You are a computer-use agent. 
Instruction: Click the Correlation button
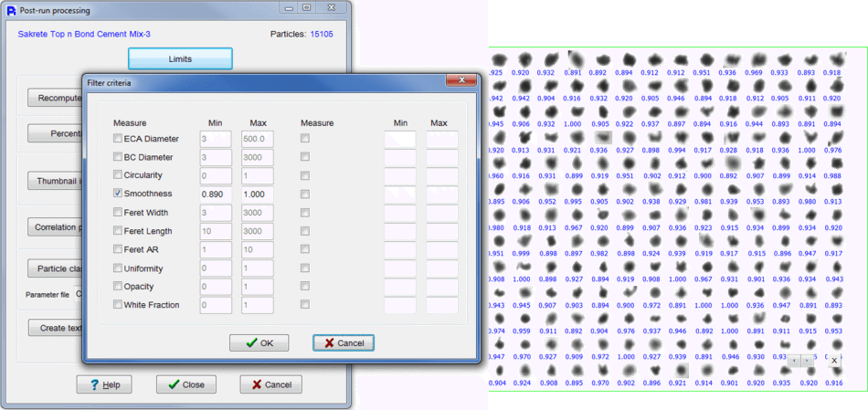(x=56, y=226)
